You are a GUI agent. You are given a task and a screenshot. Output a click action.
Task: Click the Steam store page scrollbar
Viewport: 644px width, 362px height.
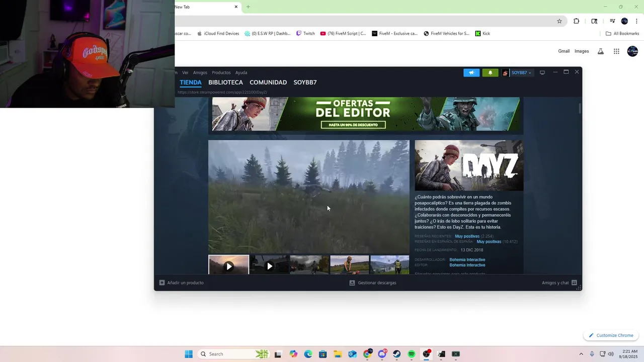click(x=580, y=108)
